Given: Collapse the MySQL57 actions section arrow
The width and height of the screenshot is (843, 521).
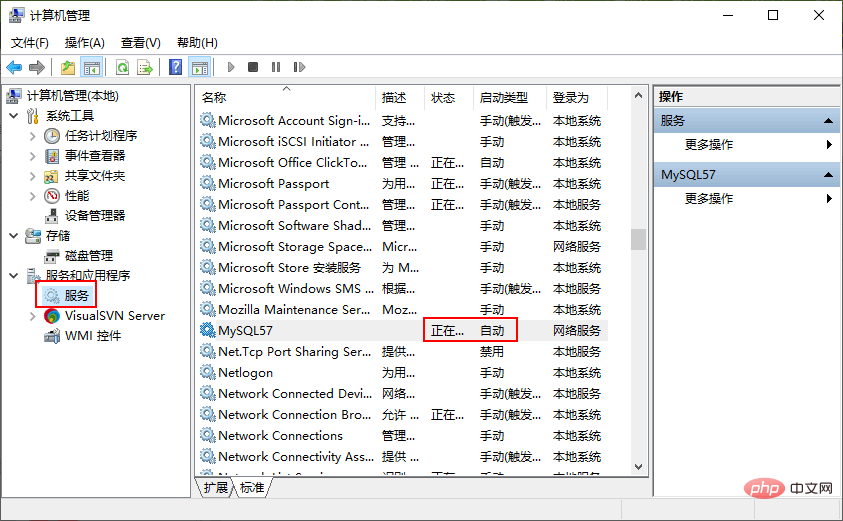Looking at the screenshot, I should click(x=828, y=175).
